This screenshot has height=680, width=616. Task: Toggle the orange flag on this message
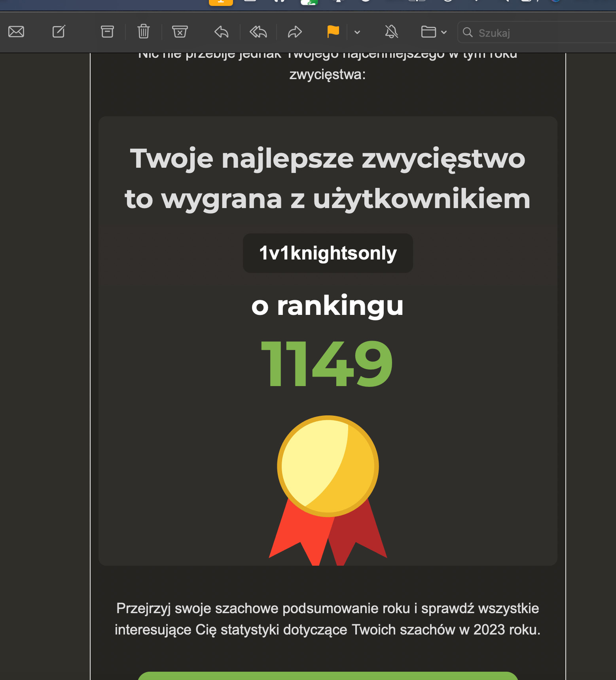point(333,32)
